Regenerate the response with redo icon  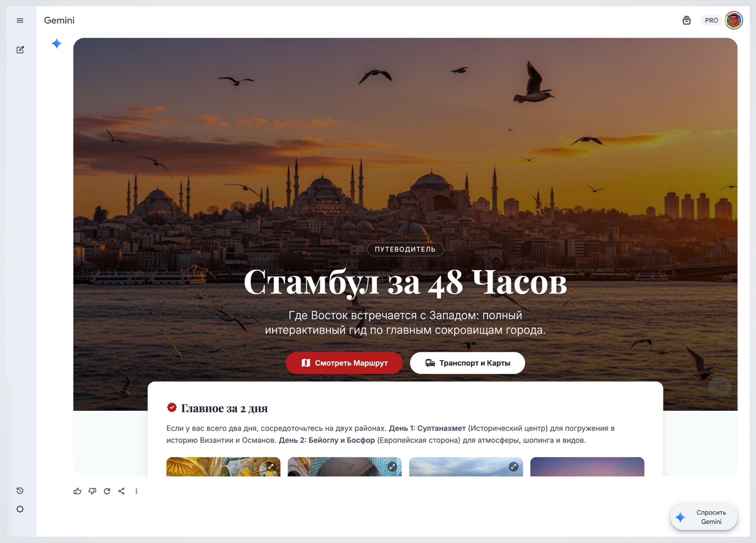tap(107, 491)
